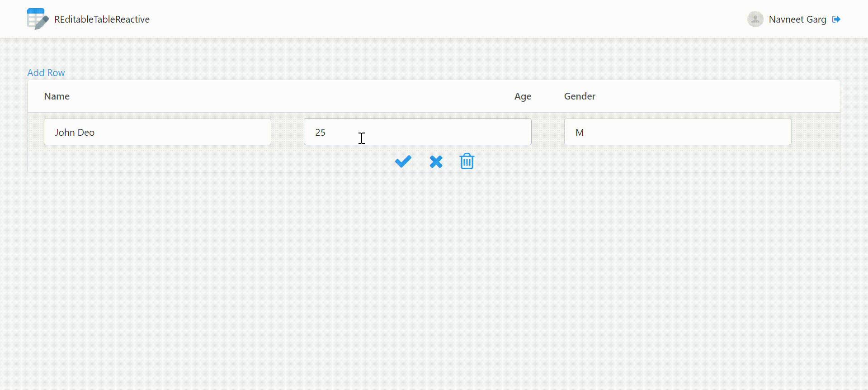This screenshot has height=390, width=868.
Task: Click the Age column header
Action: (523, 96)
